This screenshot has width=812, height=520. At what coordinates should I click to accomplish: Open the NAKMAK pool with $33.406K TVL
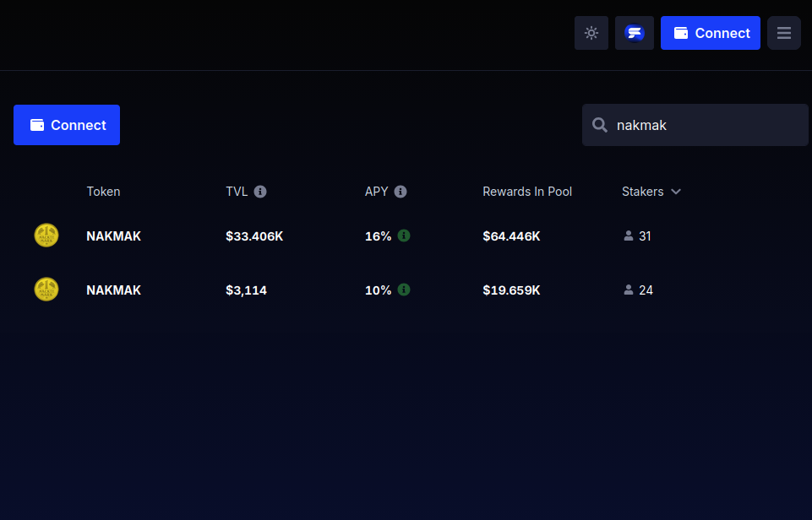tap(113, 236)
